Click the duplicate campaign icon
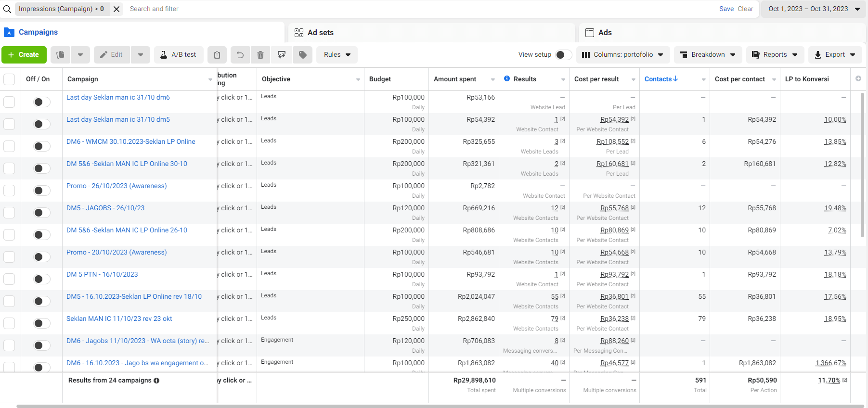This screenshot has width=868, height=408. (x=60, y=55)
